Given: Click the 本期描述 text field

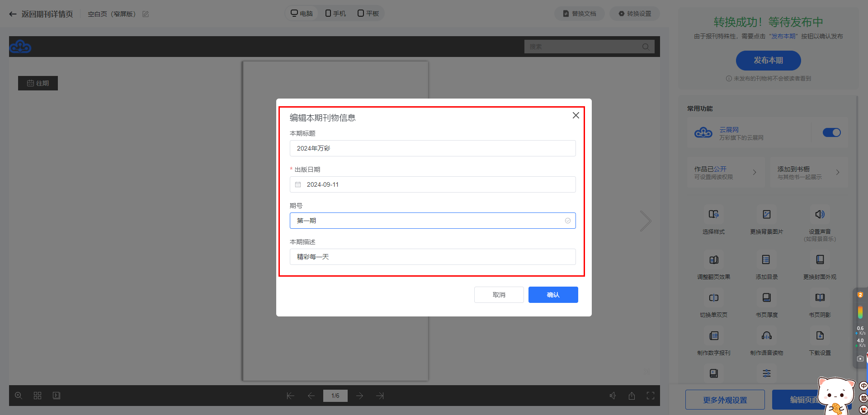Looking at the screenshot, I should tap(432, 257).
